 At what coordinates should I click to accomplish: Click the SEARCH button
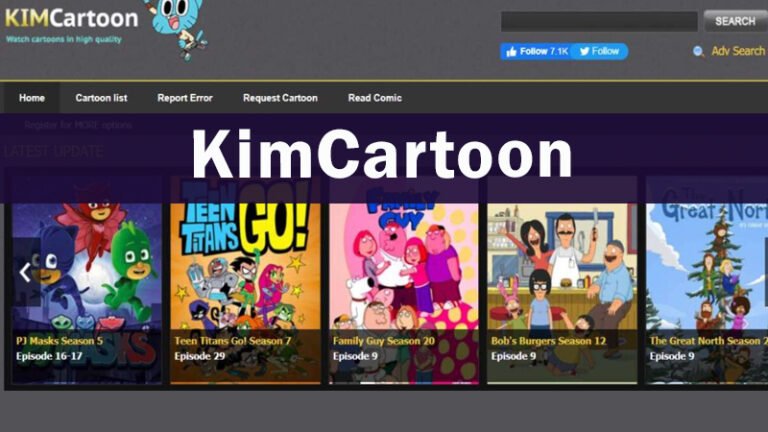tap(735, 21)
